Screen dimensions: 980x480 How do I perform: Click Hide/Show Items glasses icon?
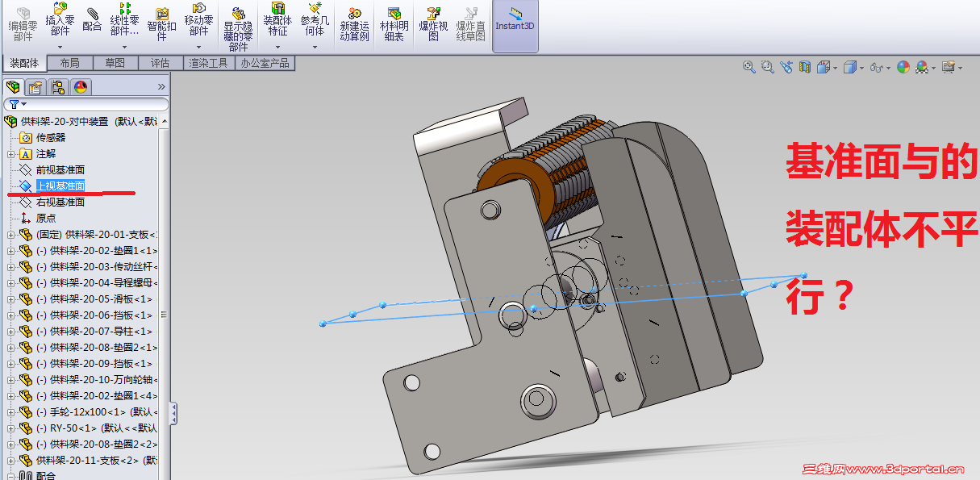(877, 68)
